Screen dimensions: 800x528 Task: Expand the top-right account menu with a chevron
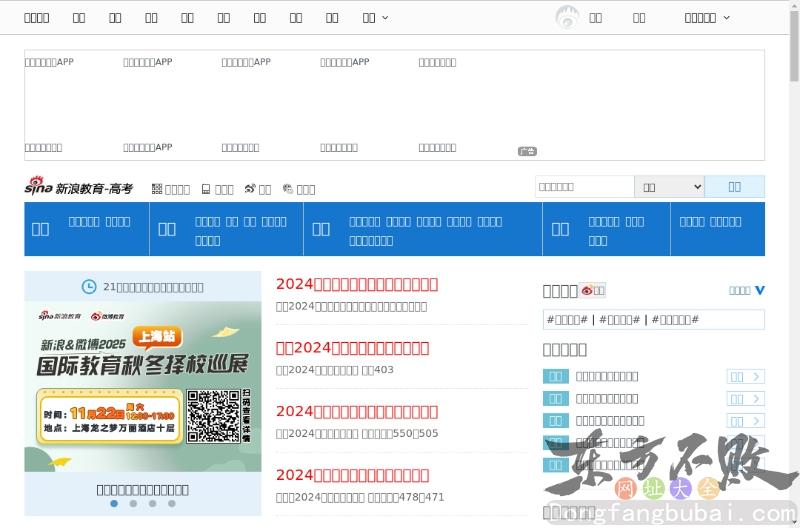pos(707,17)
